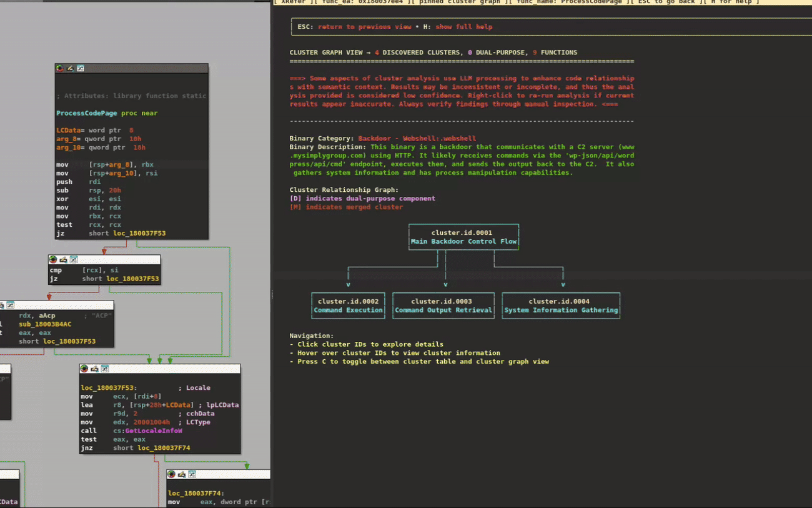Click the 'show full help' hint text
Viewport: 812px width, 508px height.
pyautogui.click(x=463, y=27)
